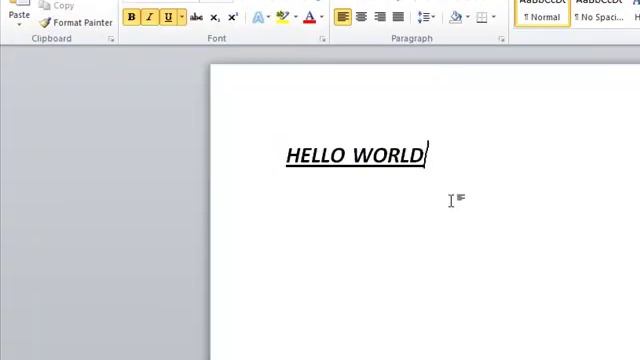Apply paragraph Shading color
Image resolution: width=640 pixels, height=360 pixels.
point(456,17)
